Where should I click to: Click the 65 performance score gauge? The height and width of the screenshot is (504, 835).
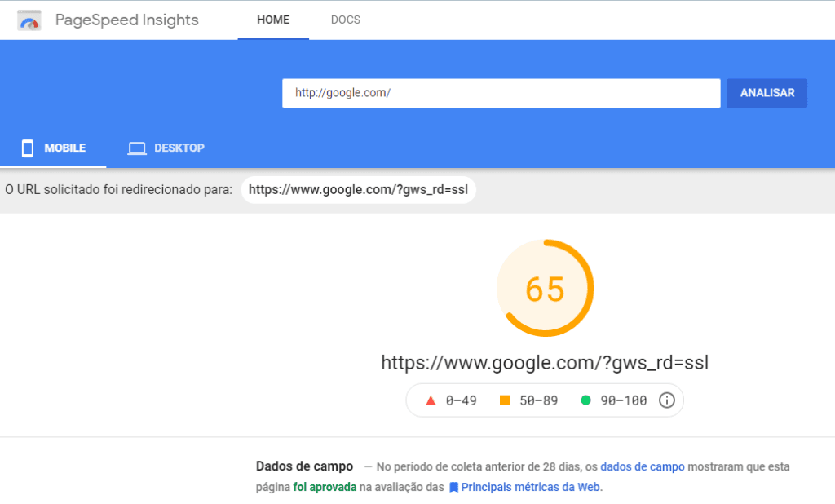click(x=545, y=288)
